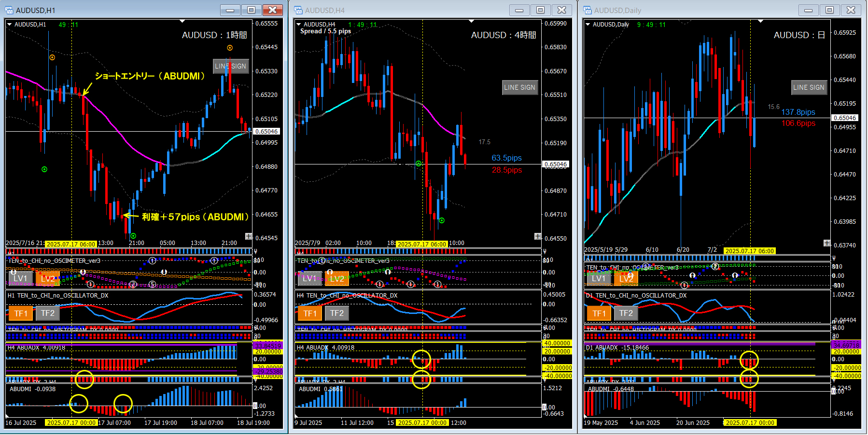The image size is (868, 435).
Task: Click LINE SIGN button in the H4 chart
Action: tap(520, 87)
